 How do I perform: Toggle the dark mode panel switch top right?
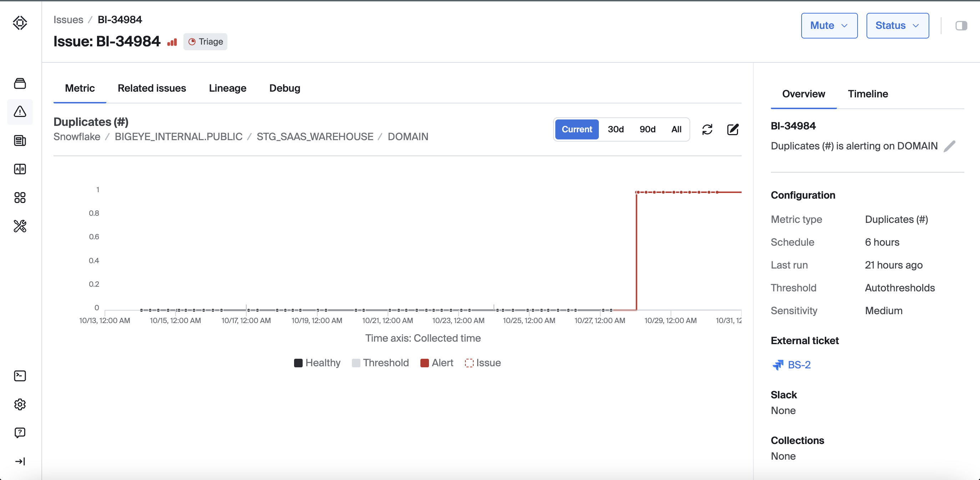pos(962,25)
